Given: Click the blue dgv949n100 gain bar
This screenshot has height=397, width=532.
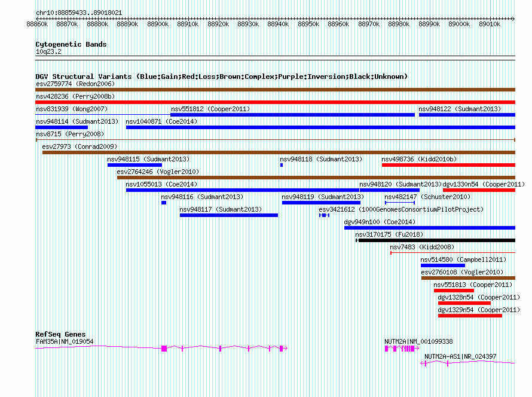Looking at the screenshot, I should (430, 228).
